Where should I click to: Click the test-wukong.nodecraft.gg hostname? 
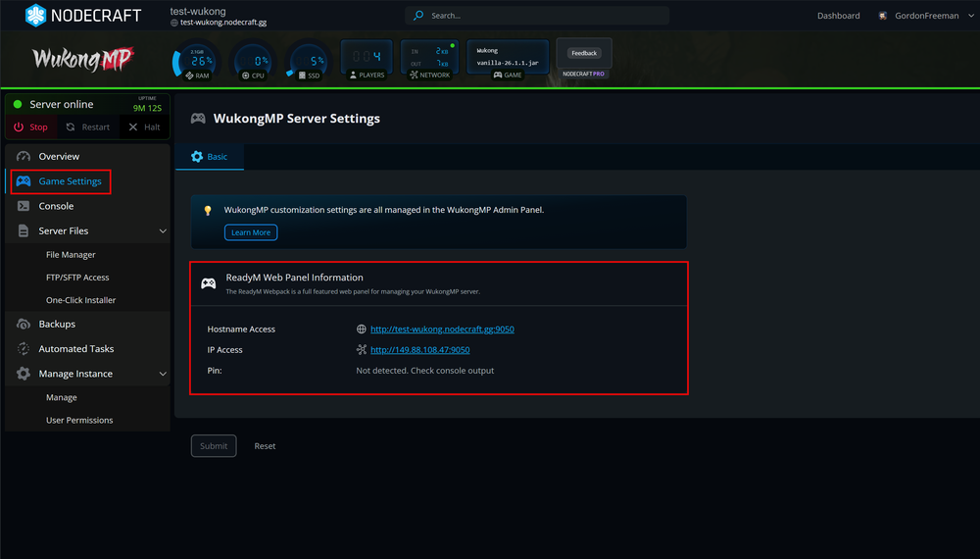coord(223,23)
